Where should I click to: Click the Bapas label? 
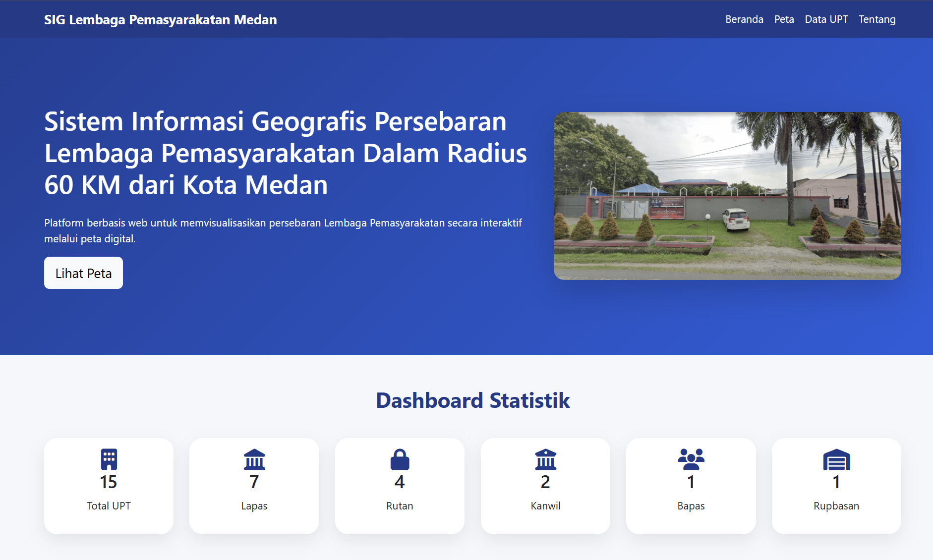tap(691, 506)
